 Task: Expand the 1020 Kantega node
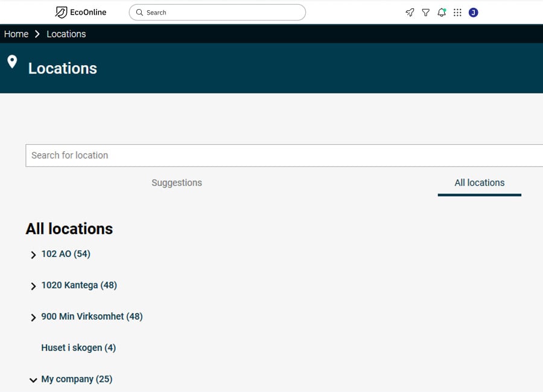point(33,286)
